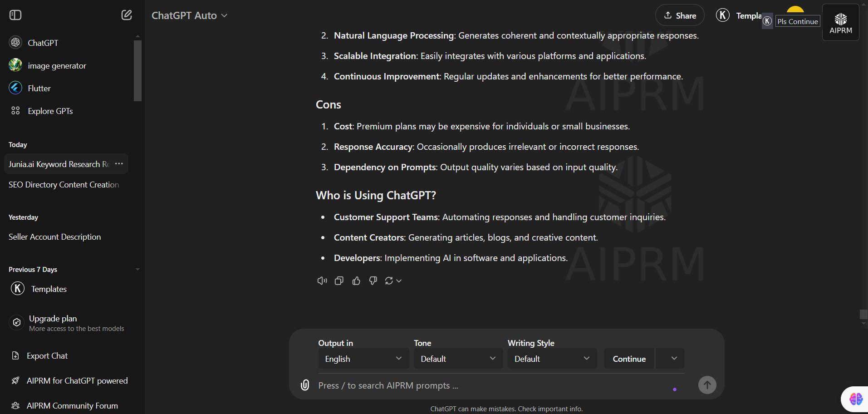Start a new chat with the pencil icon
The width and height of the screenshot is (868, 414).
(x=127, y=15)
